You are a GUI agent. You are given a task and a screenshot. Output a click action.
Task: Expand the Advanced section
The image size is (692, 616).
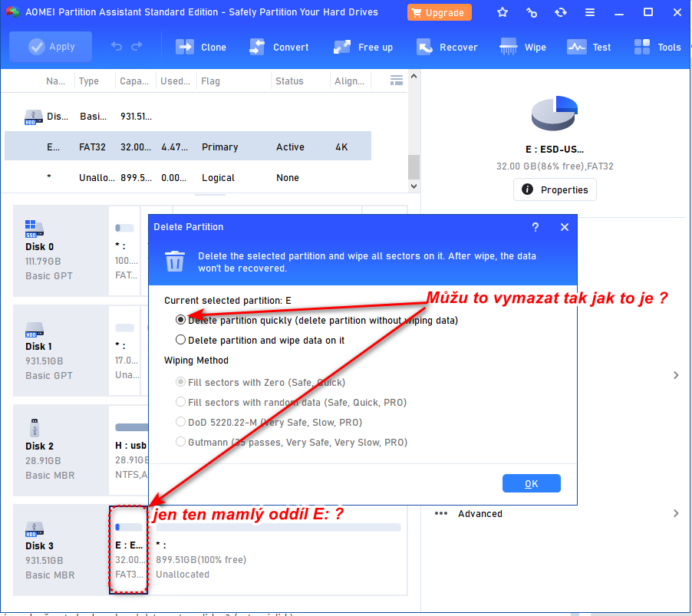click(x=676, y=513)
